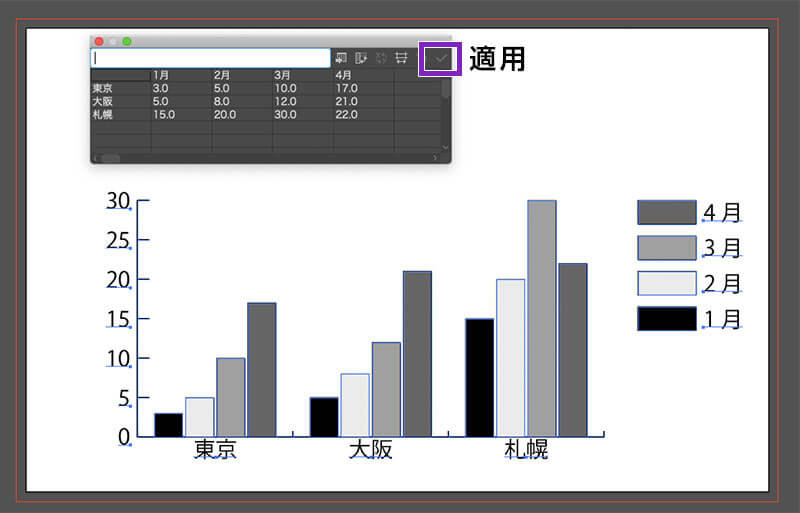
Task: Select the 2月 column header cell
Action: pyautogui.click(x=242, y=75)
